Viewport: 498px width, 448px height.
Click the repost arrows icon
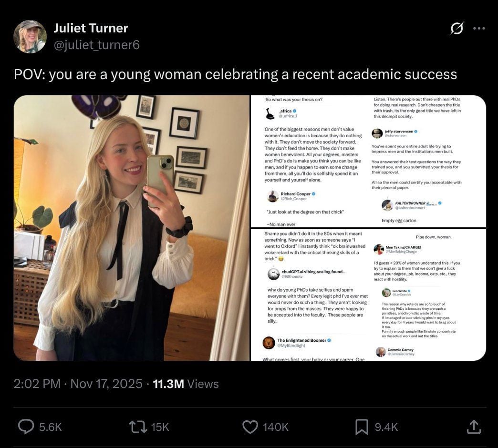pos(138,427)
